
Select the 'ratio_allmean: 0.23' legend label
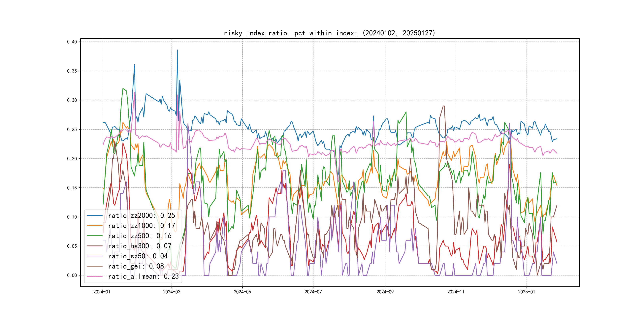coord(143,276)
